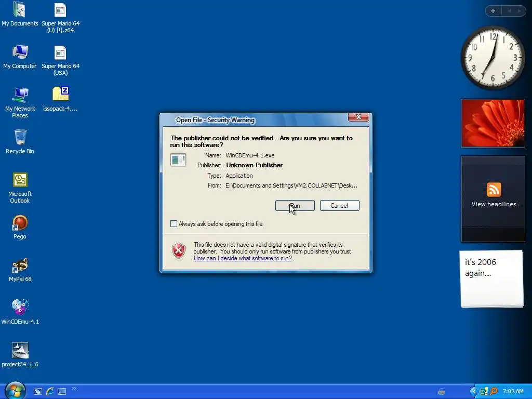Viewport: 532px width, 399px height.
Task: Close the Security Warning dialog with X
Action: coord(358,117)
